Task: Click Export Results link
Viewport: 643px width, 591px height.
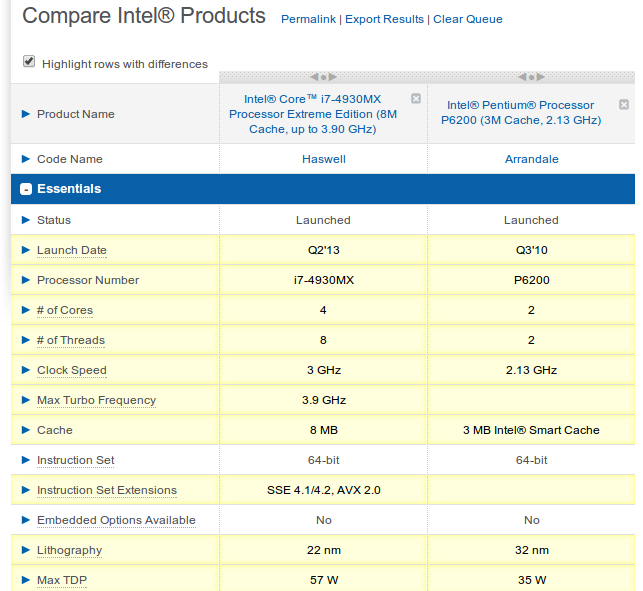Action: [384, 19]
